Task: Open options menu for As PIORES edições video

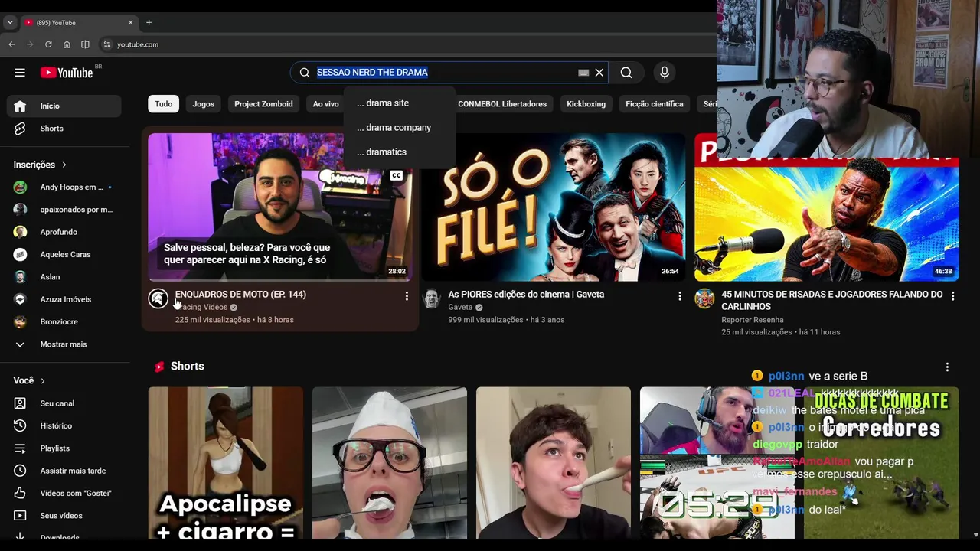Action: click(679, 296)
